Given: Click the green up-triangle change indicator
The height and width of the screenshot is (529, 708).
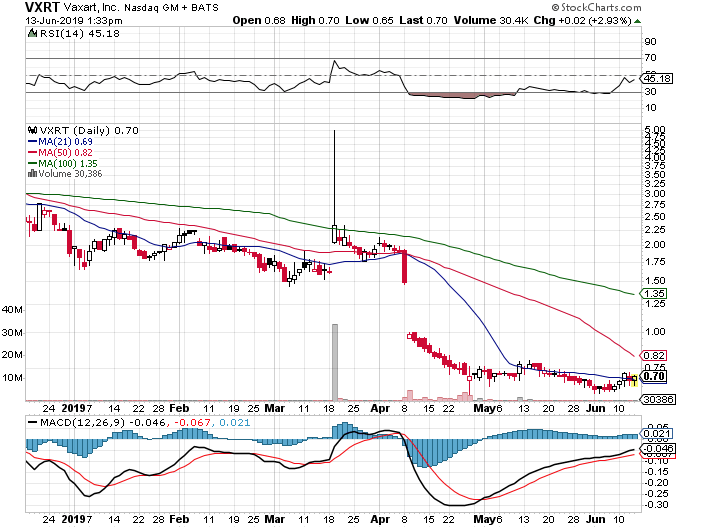Looking at the screenshot, I should point(637,21).
